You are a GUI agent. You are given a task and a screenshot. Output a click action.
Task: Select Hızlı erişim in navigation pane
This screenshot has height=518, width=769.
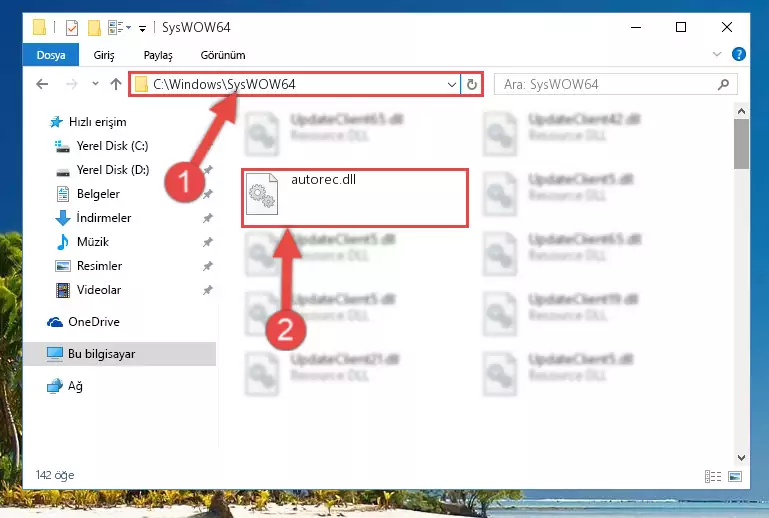(x=97, y=122)
